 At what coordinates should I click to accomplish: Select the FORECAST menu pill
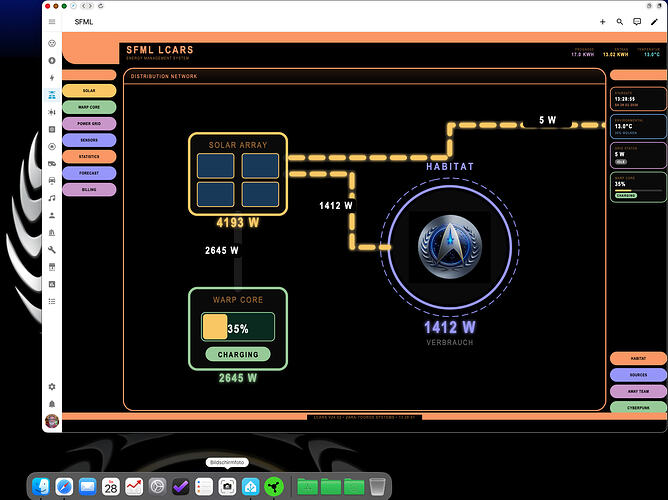[x=89, y=173]
